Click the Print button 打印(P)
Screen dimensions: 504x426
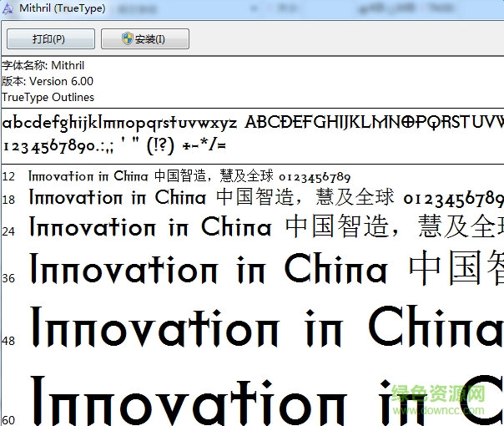click(51, 39)
